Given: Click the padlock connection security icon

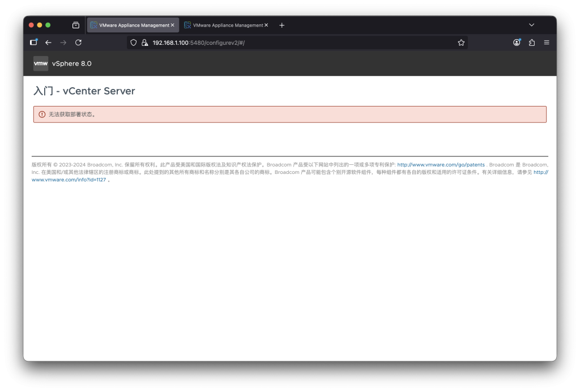Looking at the screenshot, I should tap(144, 42).
